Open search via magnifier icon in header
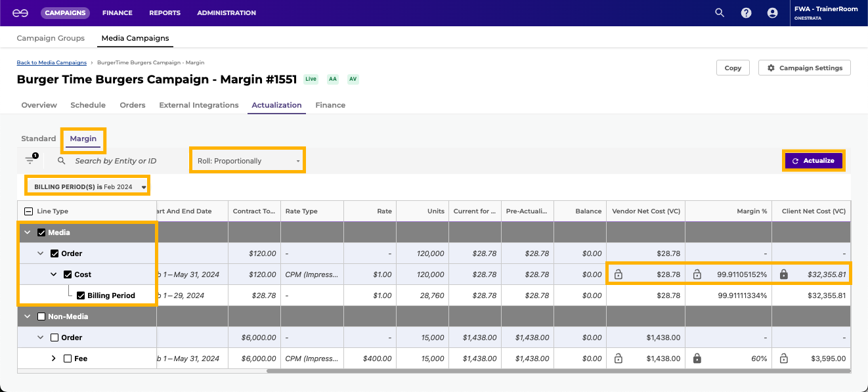This screenshot has width=868, height=392. point(720,12)
